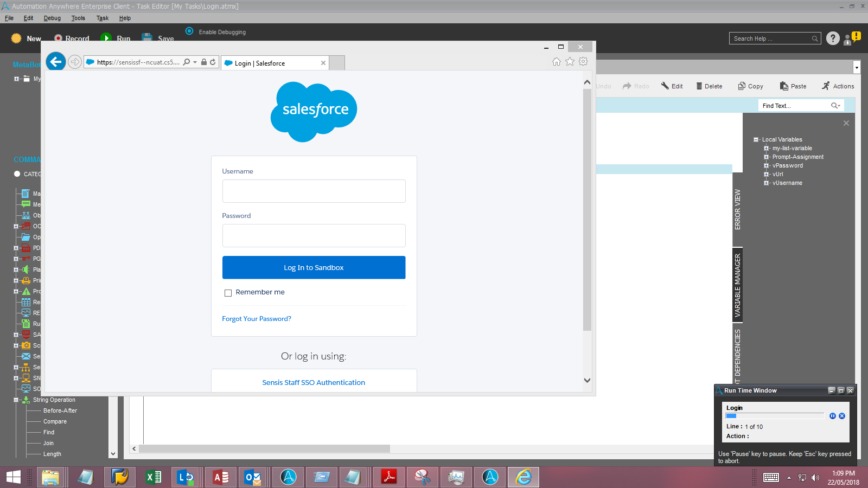Stop the task in Run Time Window

[842, 416]
